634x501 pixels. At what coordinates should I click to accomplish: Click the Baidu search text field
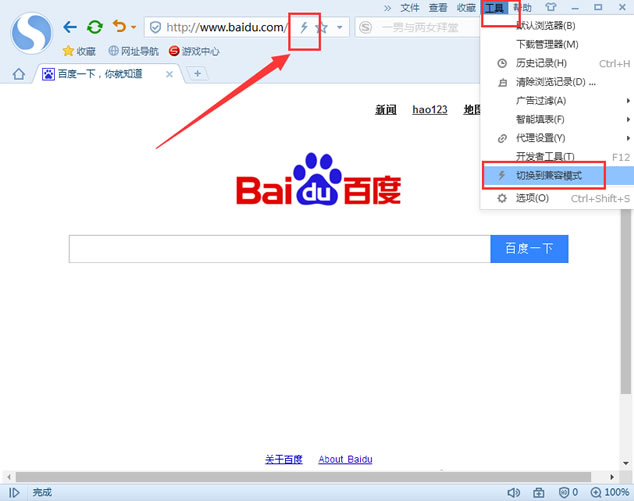coord(280,249)
